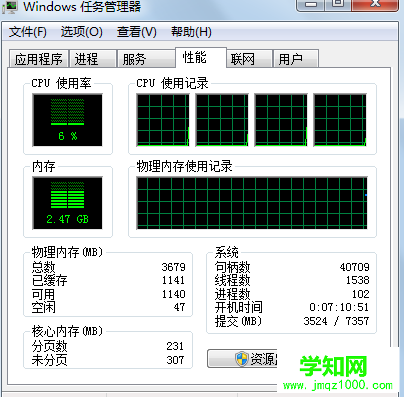Screen dimensions: 404x397
Task: Click the second CPU 使用记录 graph
Action: [x=222, y=120]
